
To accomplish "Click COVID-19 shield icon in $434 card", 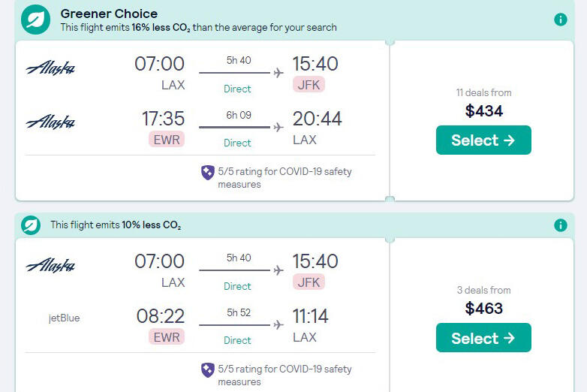I will 208,173.
